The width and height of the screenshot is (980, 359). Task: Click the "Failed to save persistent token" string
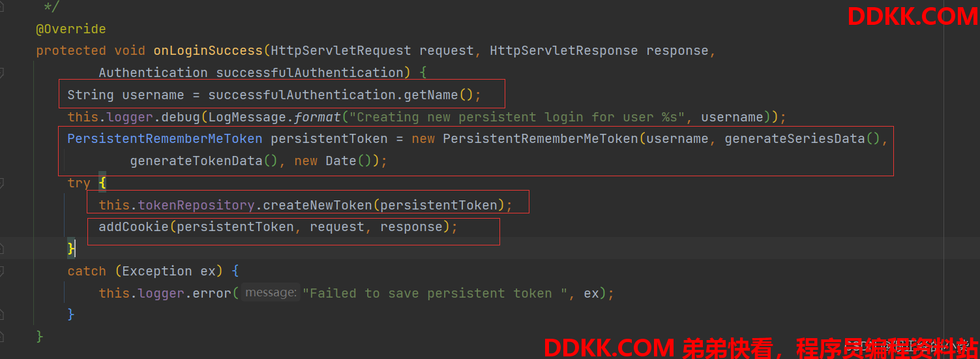[436, 294]
